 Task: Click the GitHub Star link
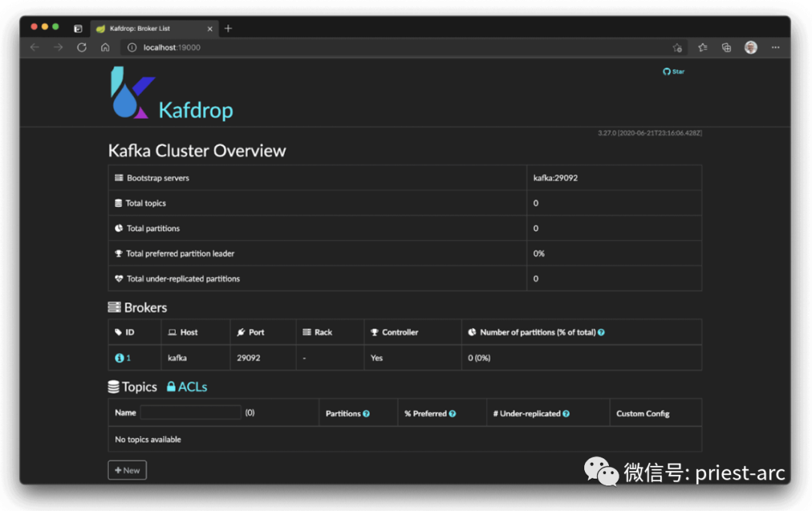(674, 71)
